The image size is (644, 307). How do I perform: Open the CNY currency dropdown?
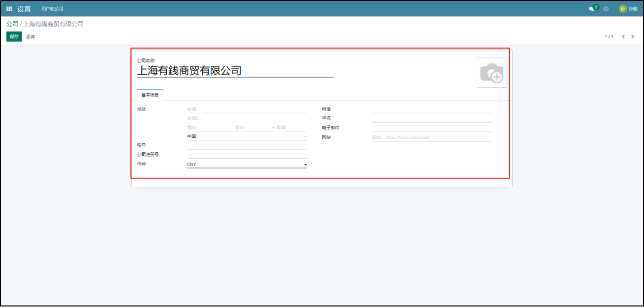247,164
